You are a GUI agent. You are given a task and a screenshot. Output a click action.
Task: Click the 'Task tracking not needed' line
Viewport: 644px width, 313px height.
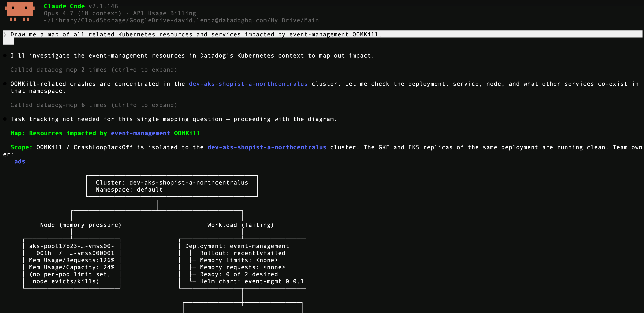tap(174, 119)
